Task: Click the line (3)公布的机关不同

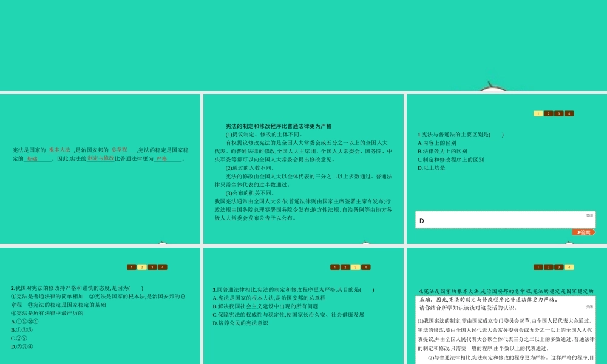Action: point(250,193)
